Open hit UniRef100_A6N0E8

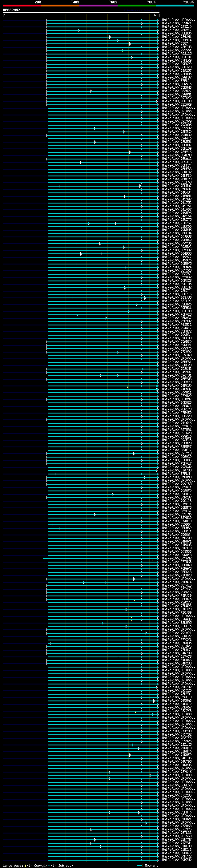[177, 315]
